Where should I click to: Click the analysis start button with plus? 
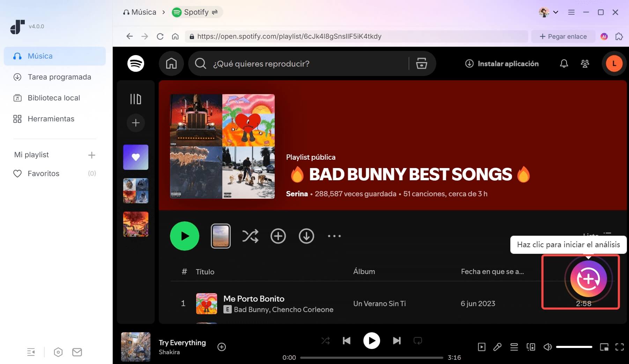pos(588,279)
